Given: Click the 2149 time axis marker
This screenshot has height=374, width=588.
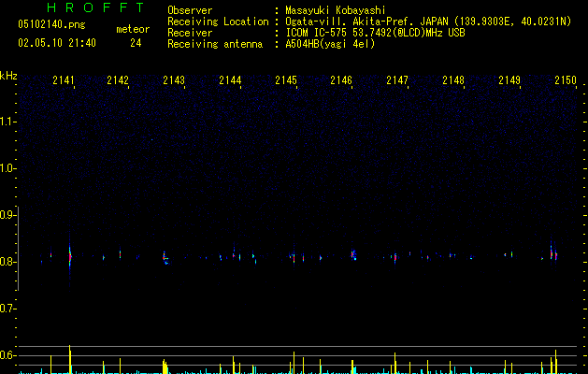Looking at the screenshot, I should [x=509, y=80].
